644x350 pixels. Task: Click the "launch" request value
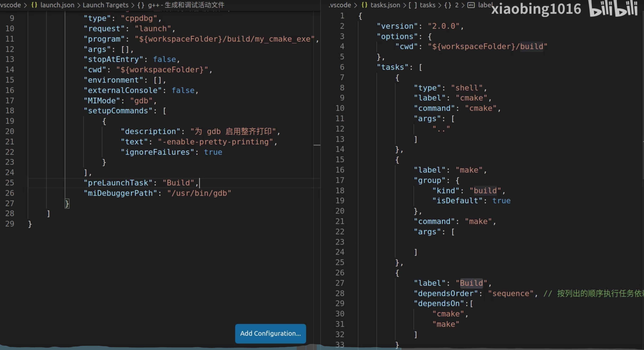[153, 29]
